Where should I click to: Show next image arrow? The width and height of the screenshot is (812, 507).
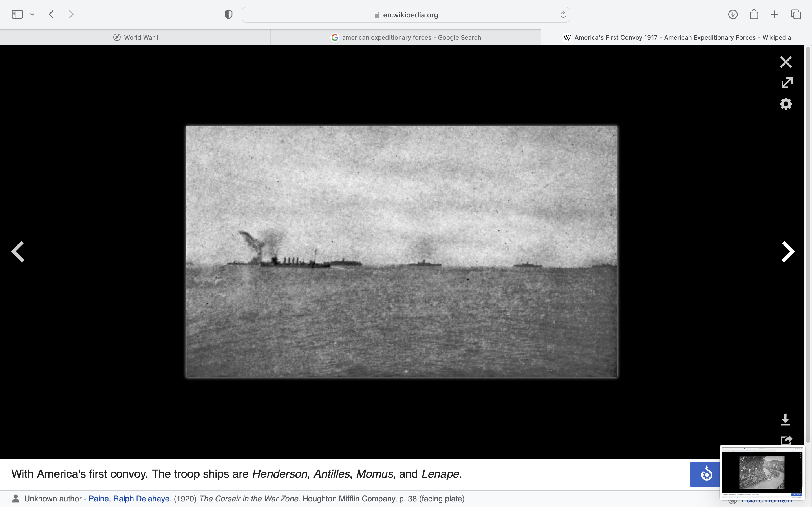coord(787,252)
